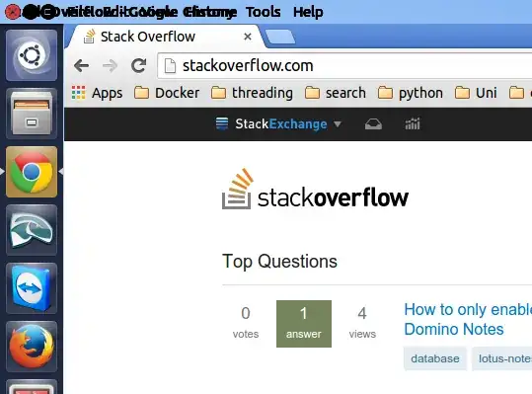Open the Stack Exchange inbox icon
Viewport: 532px width, 394px height.
[373, 124]
